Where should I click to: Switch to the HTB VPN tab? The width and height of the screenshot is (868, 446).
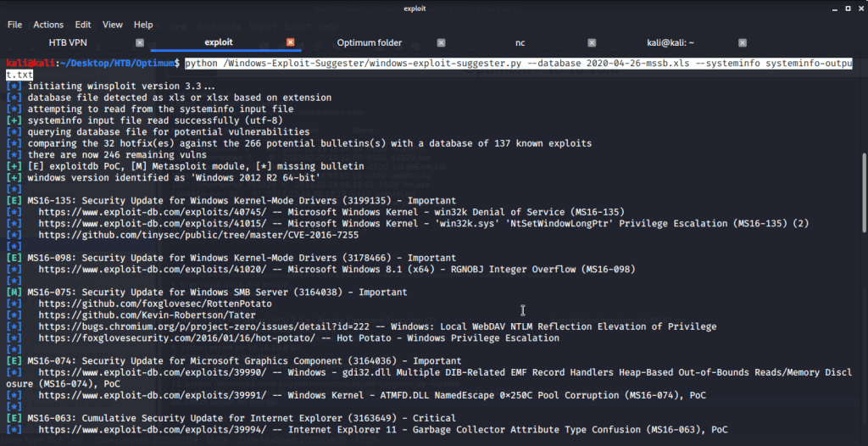point(67,42)
